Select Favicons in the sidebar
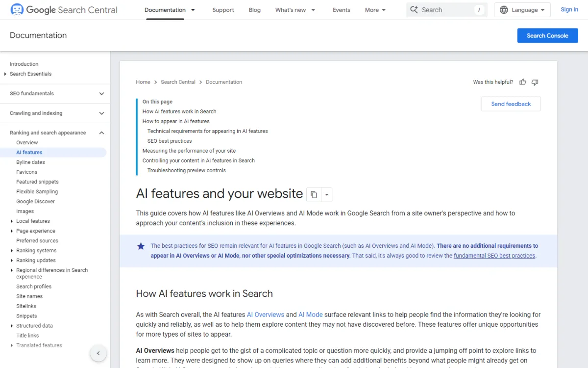Image resolution: width=588 pixels, height=368 pixels. click(x=26, y=172)
